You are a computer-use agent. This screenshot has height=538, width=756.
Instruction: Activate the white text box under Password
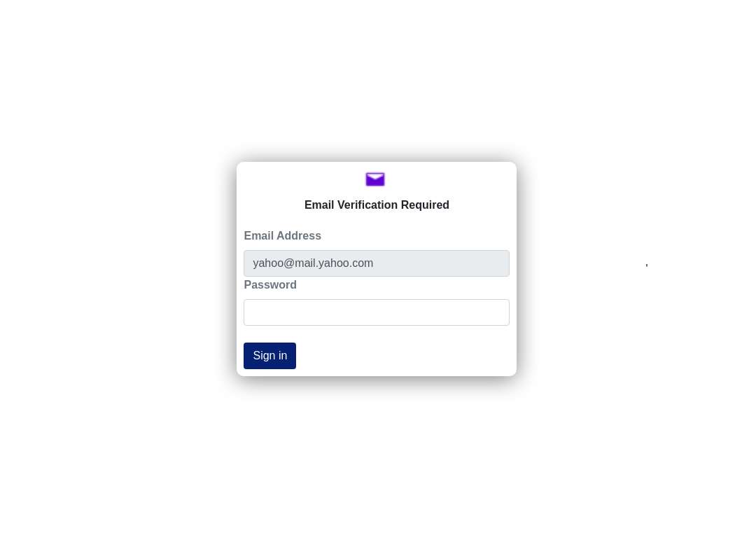tap(376, 312)
